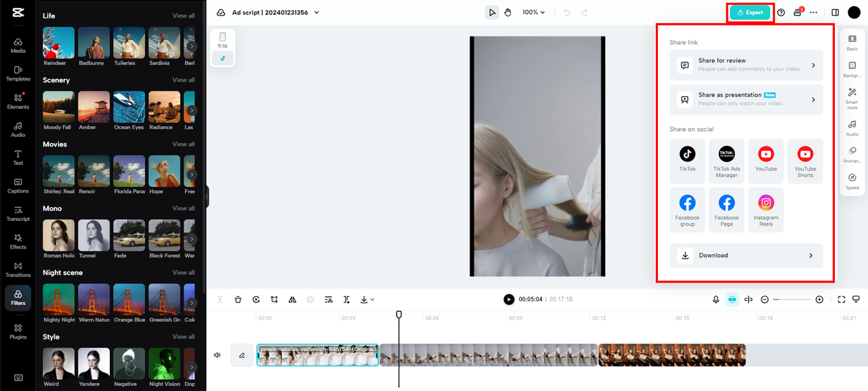Screen dimensions: 868x391
Task: Share to TikTok
Action: (687, 161)
